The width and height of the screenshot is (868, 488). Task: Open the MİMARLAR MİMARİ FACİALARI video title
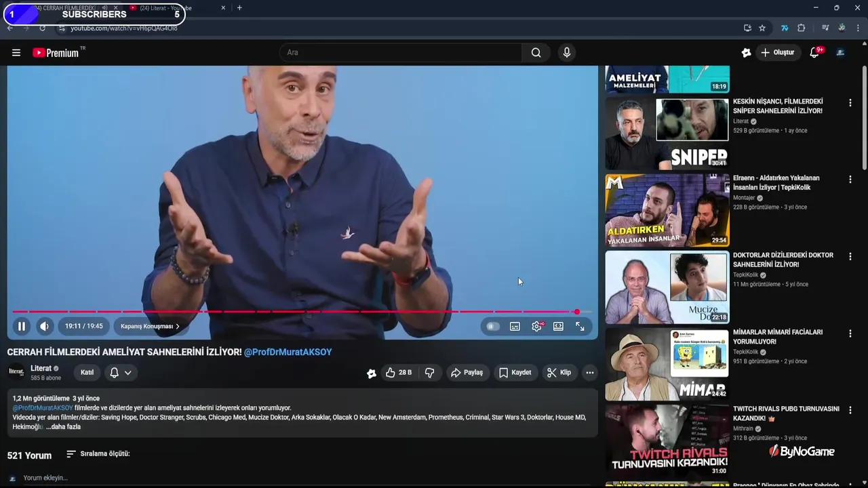tap(778, 337)
